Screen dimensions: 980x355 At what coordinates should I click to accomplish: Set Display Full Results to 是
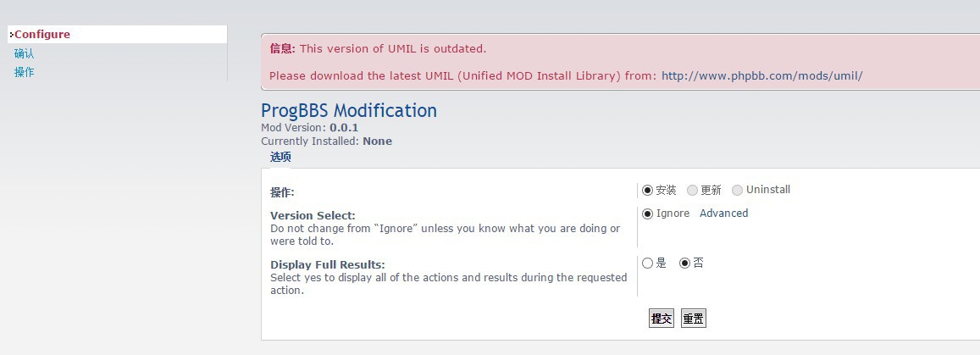click(647, 263)
